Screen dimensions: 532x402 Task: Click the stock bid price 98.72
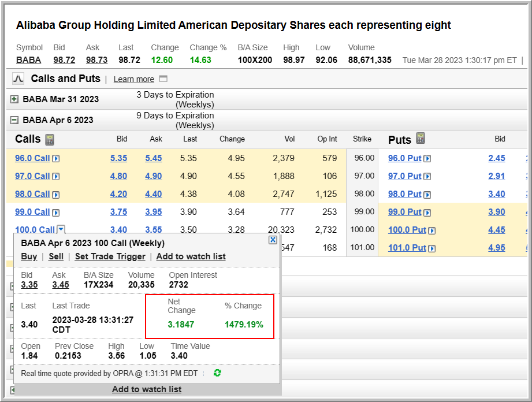click(64, 60)
